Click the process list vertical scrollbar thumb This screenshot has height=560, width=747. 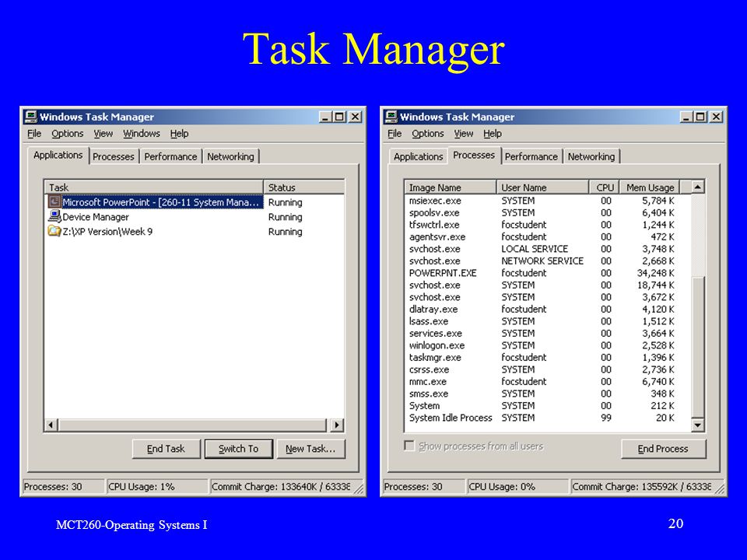(x=697, y=346)
